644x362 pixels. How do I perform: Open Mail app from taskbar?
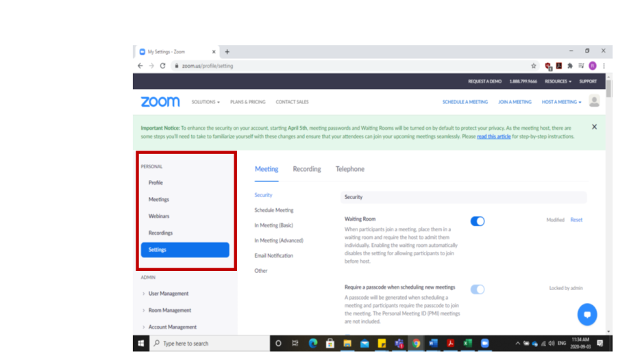point(364,343)
